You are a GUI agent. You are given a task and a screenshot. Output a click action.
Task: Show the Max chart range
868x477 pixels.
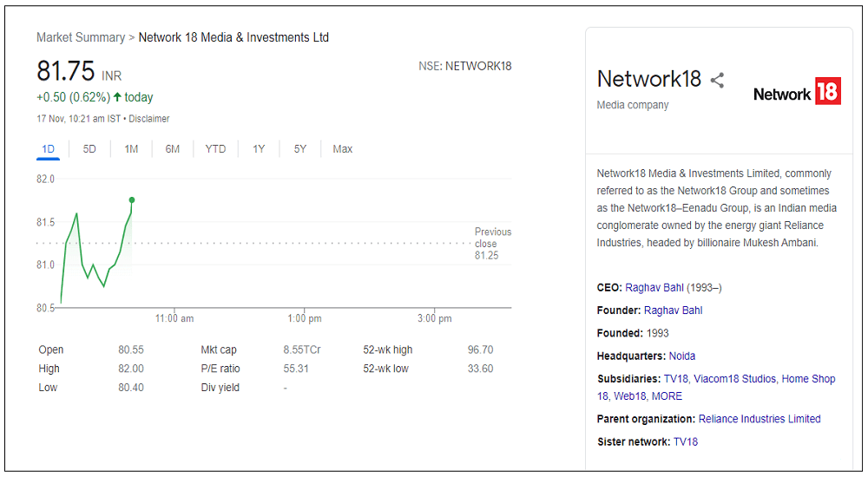(x=343, y=149)
